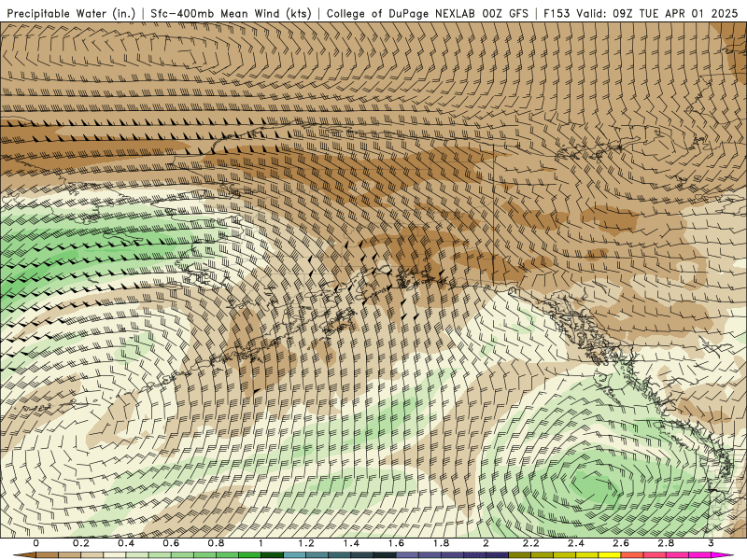The height and width of the screenshot is (560, 747).
Task: Click the colorbar label '1.6'
Action: tap(396, 543)
